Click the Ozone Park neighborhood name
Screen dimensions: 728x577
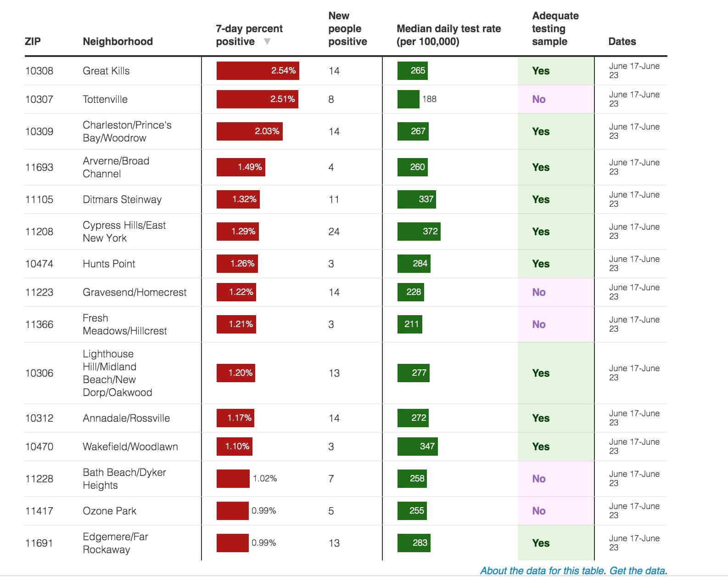pos(109,511)
